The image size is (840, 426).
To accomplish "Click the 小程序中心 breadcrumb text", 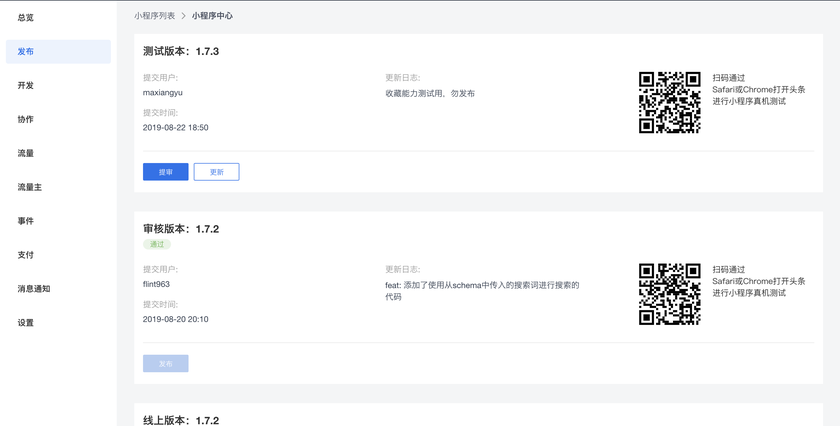I will coord(212,16).
